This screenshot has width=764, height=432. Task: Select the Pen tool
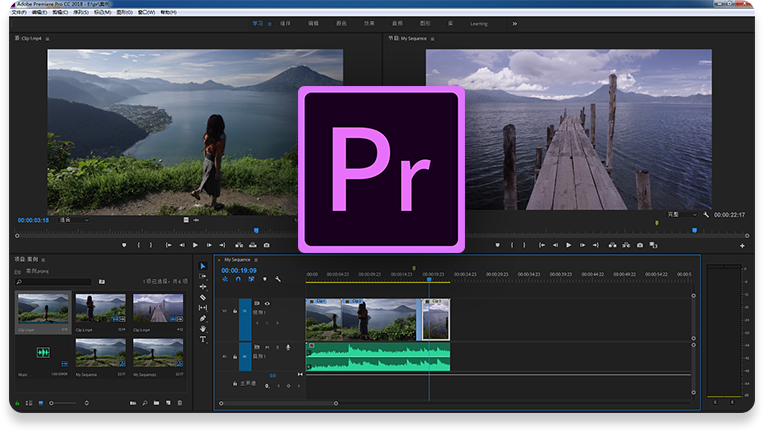[x=203, y=318]
